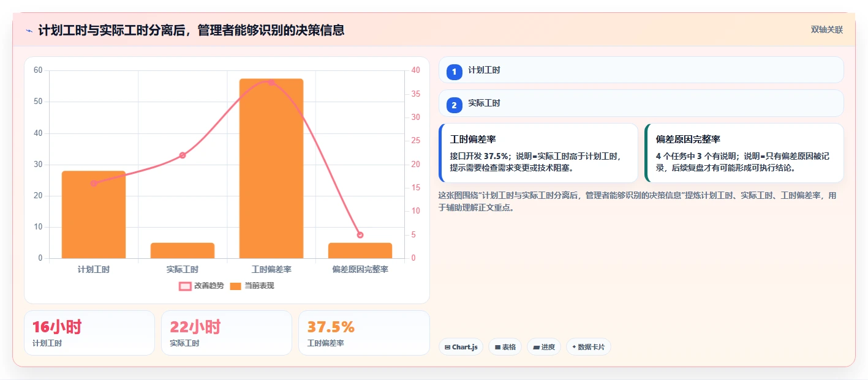The width and height of the screenshot is (868, 380).
Task: Click the lightning icon beside the title
Action: click(29, 30)
